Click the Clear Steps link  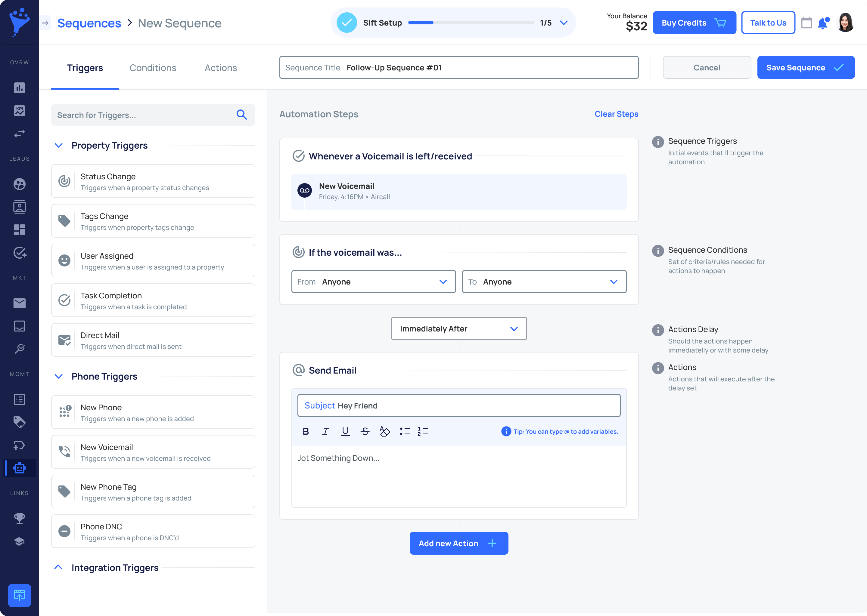point(616,114)
